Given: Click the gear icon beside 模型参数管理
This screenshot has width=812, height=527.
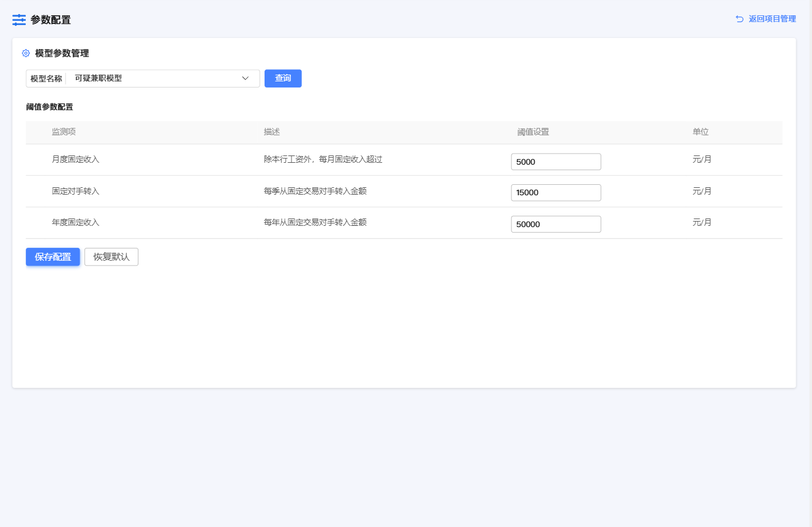Looking at the screenshot, I should 26,53.
